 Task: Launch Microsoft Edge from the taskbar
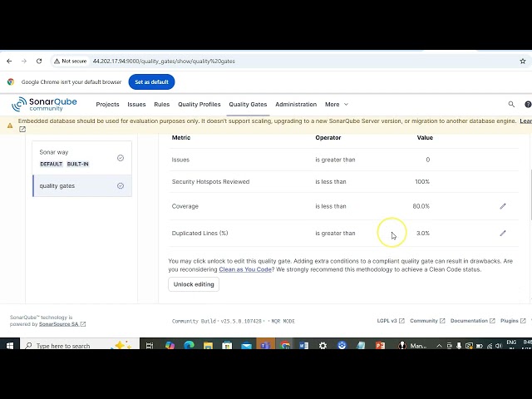coord(189,346)
